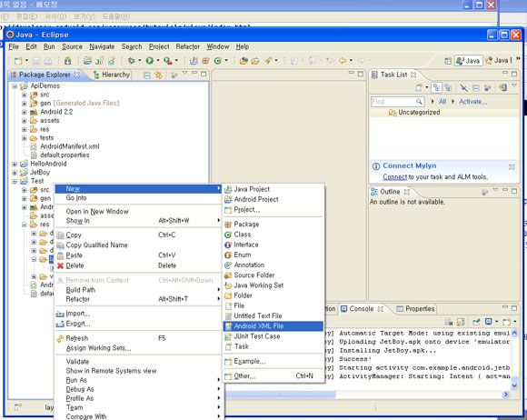Open the Refactor menu in menu bar

(187, 46)
